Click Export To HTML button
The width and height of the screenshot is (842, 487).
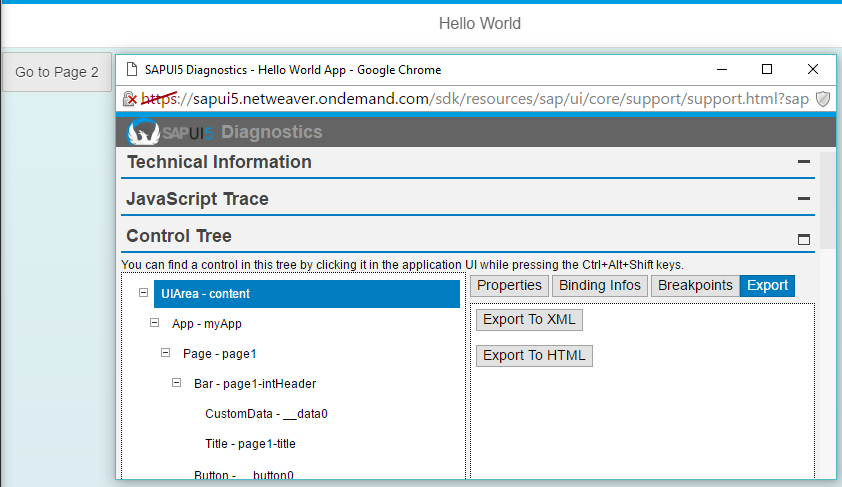point(534,355)
